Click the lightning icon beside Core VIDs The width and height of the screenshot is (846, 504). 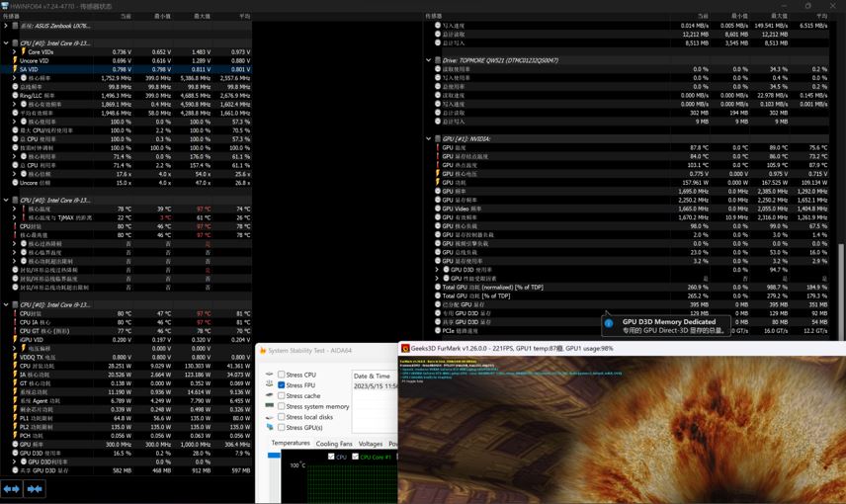point(24,51)
